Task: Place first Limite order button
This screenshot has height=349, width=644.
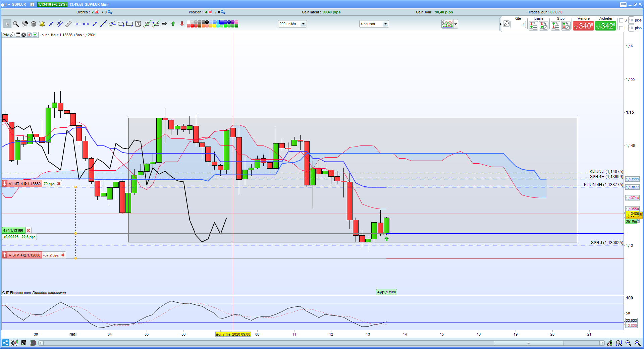Action: 533,26
